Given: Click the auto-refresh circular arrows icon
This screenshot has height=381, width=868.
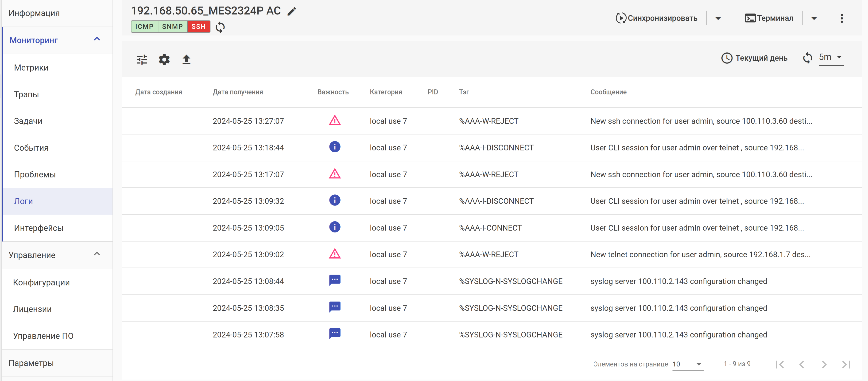Looking at the screenshot, I should point(807,58).
